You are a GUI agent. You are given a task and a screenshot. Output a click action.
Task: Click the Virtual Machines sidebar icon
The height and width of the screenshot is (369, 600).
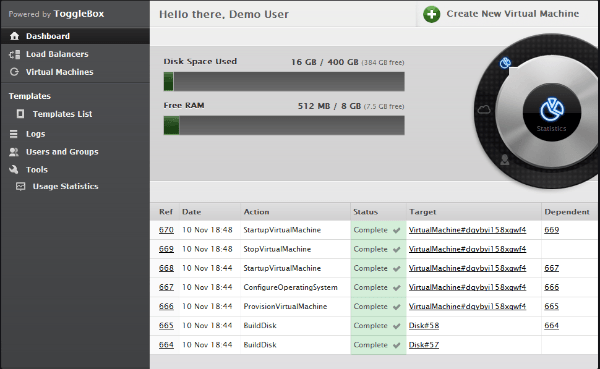(15, 72)
